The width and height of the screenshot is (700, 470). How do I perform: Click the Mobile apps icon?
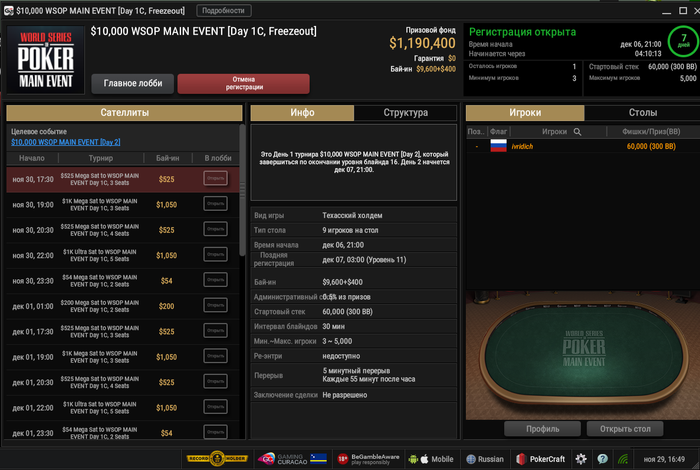[x=431, y=459]
